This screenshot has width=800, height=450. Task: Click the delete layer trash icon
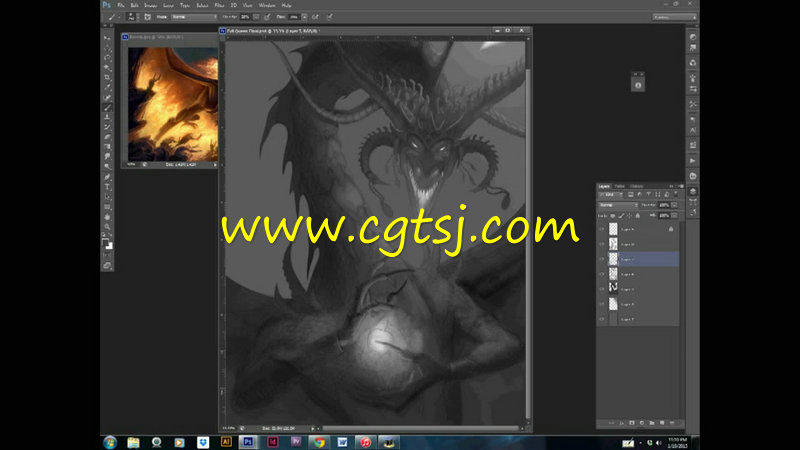[x=672, y=423]
